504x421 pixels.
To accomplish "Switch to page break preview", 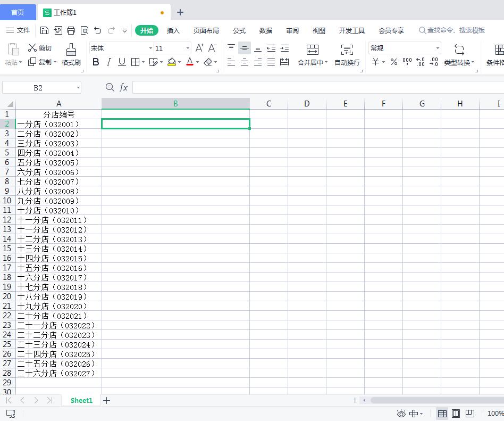I will click(x=470, y=413).
